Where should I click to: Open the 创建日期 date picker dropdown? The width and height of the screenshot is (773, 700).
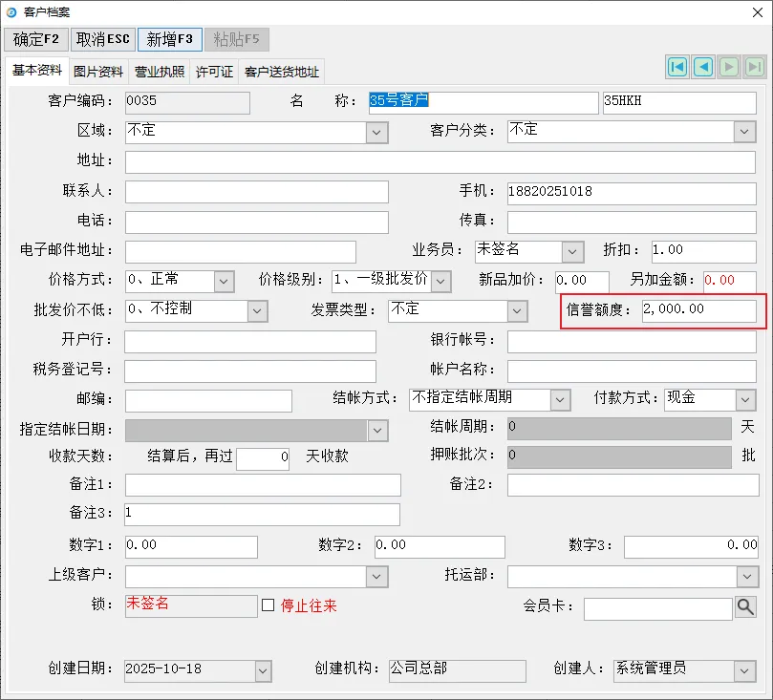tap(263, 671)
